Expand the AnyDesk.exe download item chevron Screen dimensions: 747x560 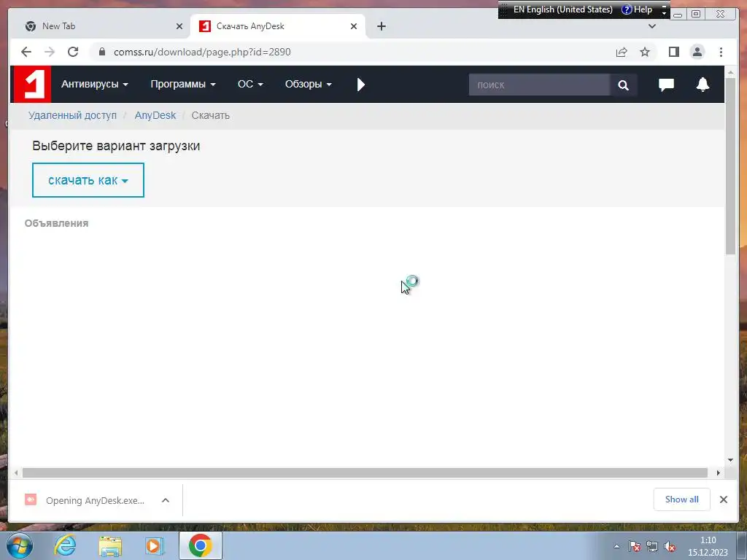[166, 500]
